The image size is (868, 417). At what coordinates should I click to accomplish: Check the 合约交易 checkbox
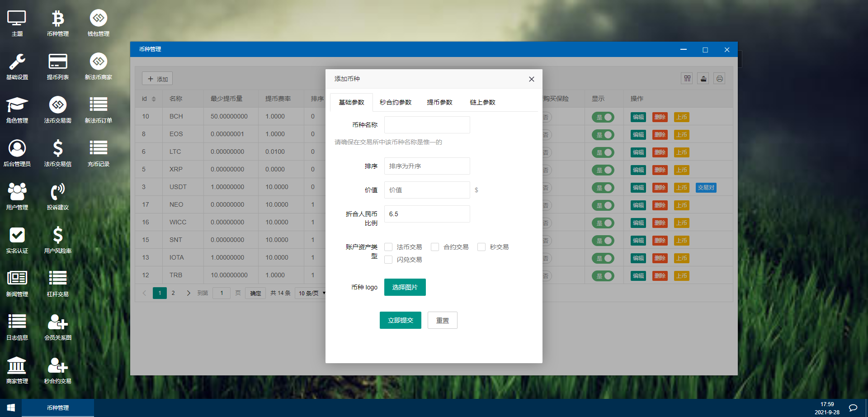(x=435, y=247)
